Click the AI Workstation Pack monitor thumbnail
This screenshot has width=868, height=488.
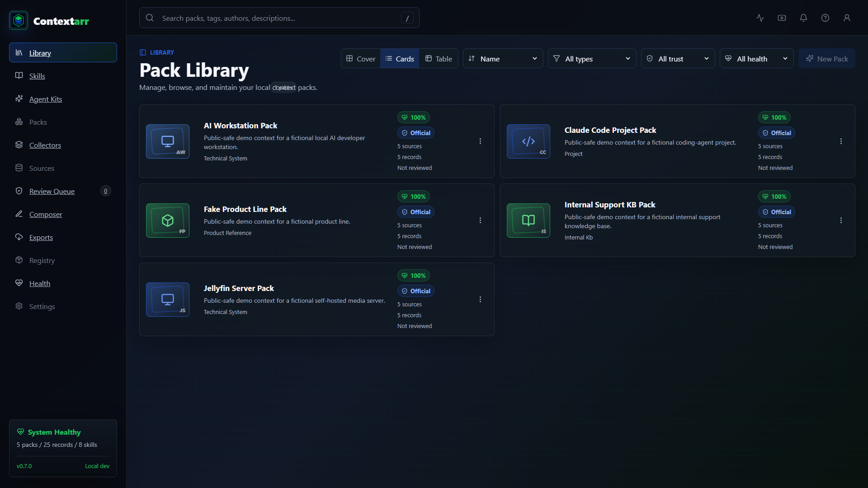click(x=168, y=141)
